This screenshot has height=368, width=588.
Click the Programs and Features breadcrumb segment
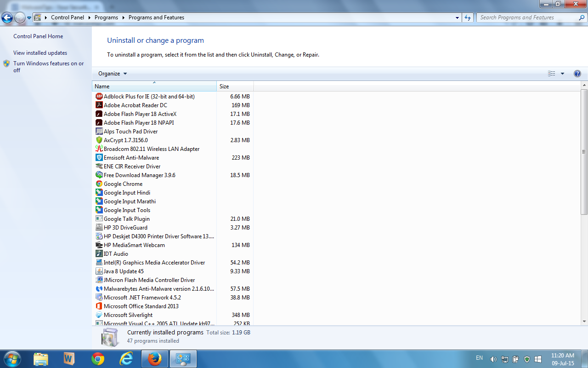pos(156,17)
